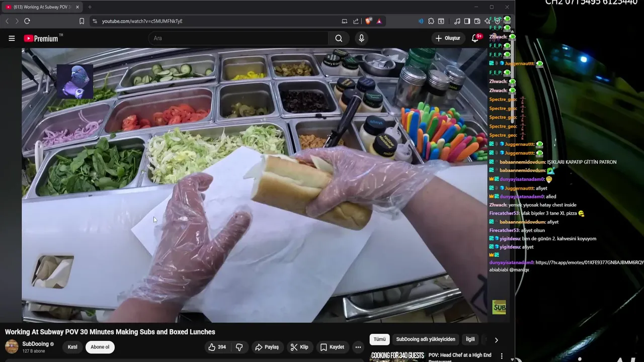Go back with browser back arrow
The width and height of the screenshot is (644, 362).
tap(7, 21)
